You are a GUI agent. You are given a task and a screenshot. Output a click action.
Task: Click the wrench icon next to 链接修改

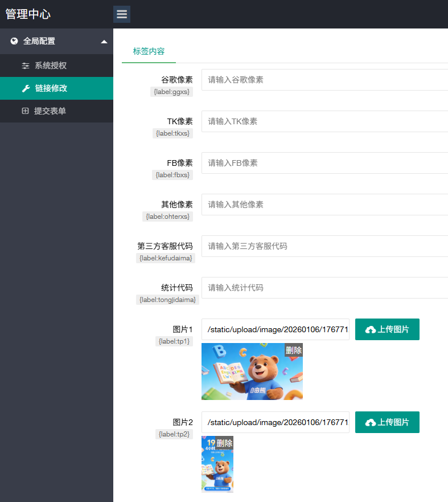(25, 88)
